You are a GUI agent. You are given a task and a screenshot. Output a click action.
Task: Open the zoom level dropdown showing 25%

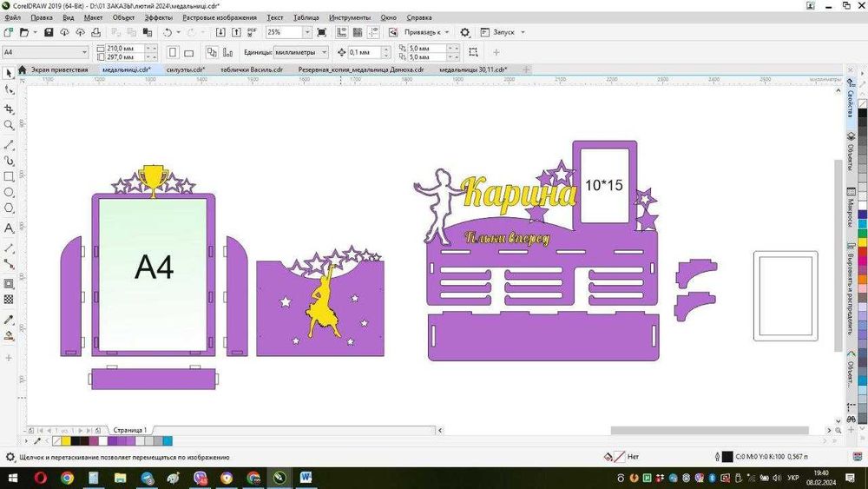[306, 32]
